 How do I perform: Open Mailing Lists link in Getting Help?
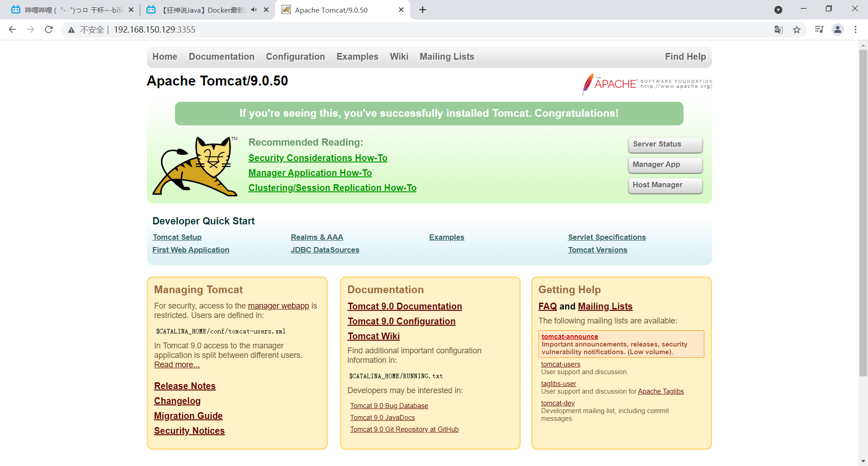(x=605, y=306)
